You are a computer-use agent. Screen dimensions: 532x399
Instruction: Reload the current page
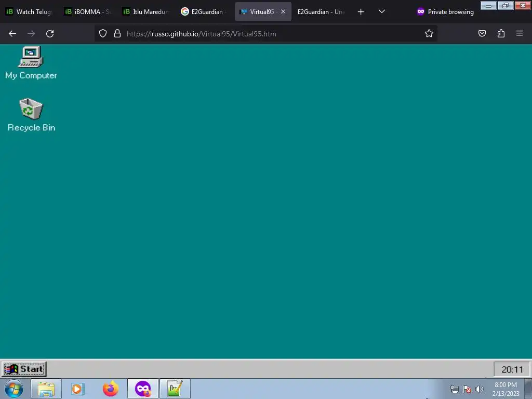coord(50,34)
